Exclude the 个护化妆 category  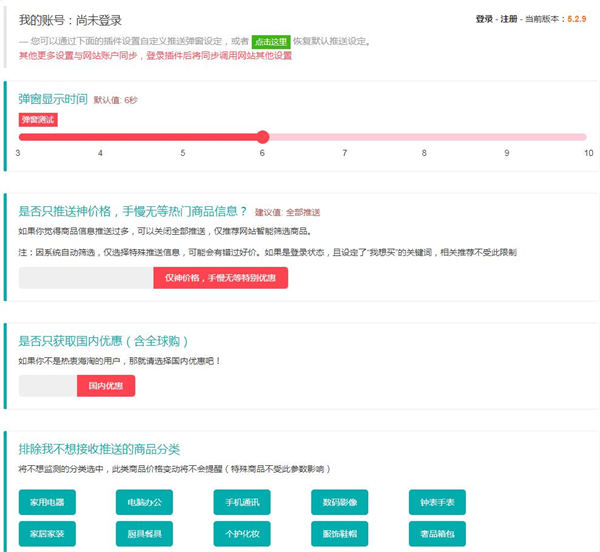[x=241, y=533]
